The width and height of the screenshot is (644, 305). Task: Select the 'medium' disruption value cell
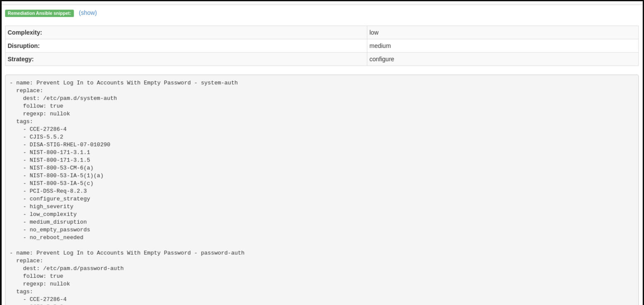(x=503, y=46)
